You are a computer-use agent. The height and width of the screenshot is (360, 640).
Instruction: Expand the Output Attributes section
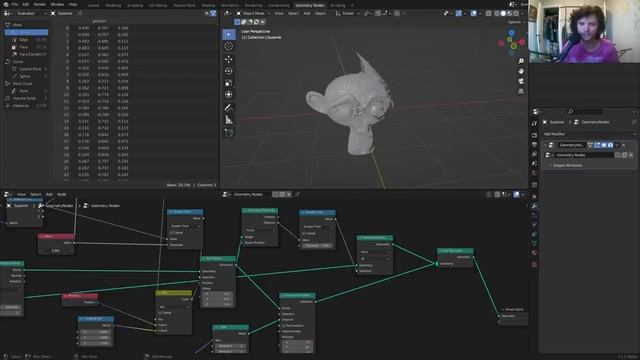click(x=567, y=166)
